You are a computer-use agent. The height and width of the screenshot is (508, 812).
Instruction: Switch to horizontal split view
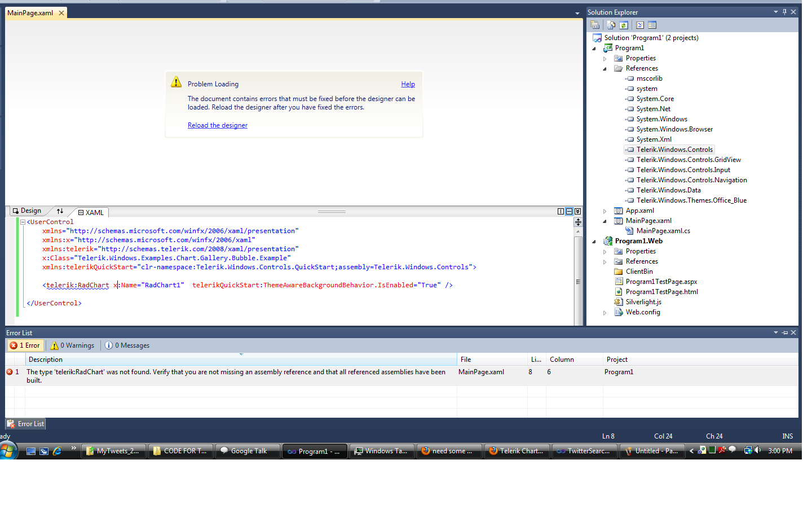[x=569, y=212]
